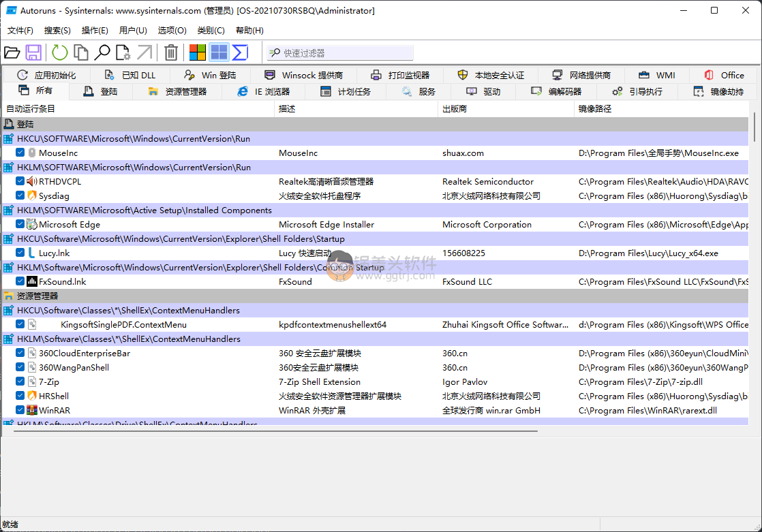Image resolution: width=762 pixels, height=532 pixels.
Task: Uncheck the MouseInc autorun entry
Action: point(20,153)
